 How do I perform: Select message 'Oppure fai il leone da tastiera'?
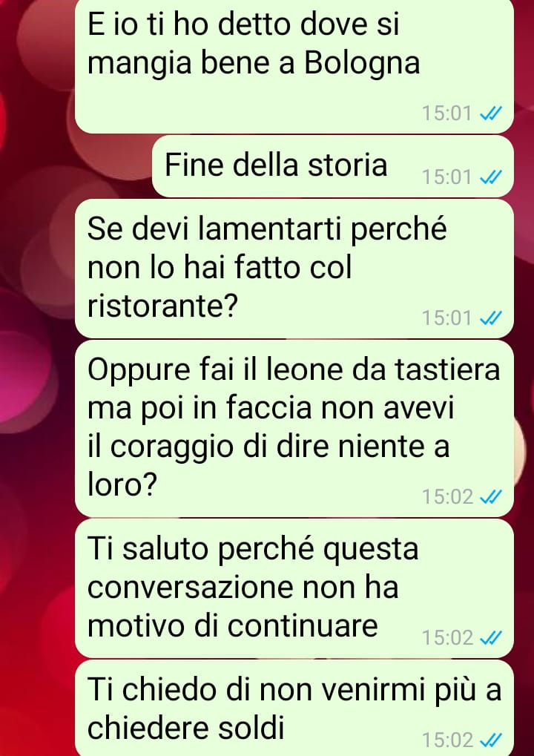pos(294,429)
